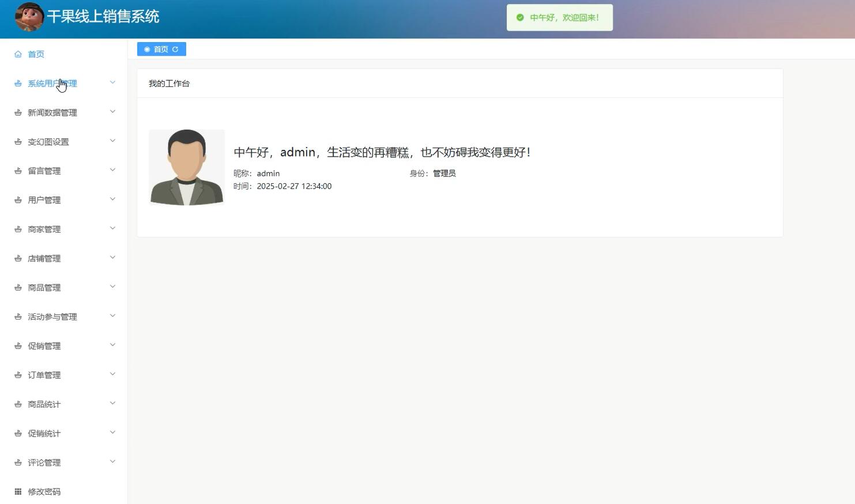This screenshot has width=855, height=504.
Task: Click the admin profile photo
Action: tap(186, 167)
